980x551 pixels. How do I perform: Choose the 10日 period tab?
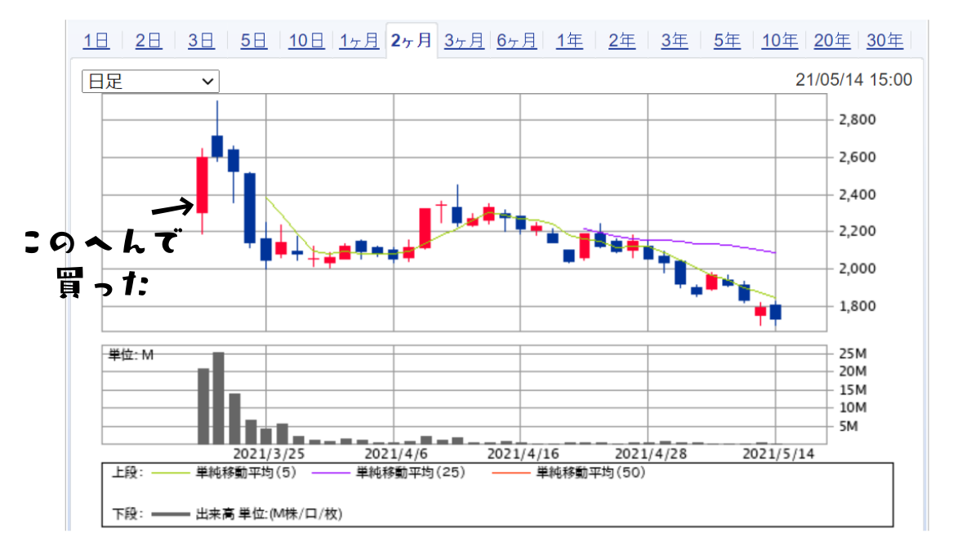[x=306, y=40]
